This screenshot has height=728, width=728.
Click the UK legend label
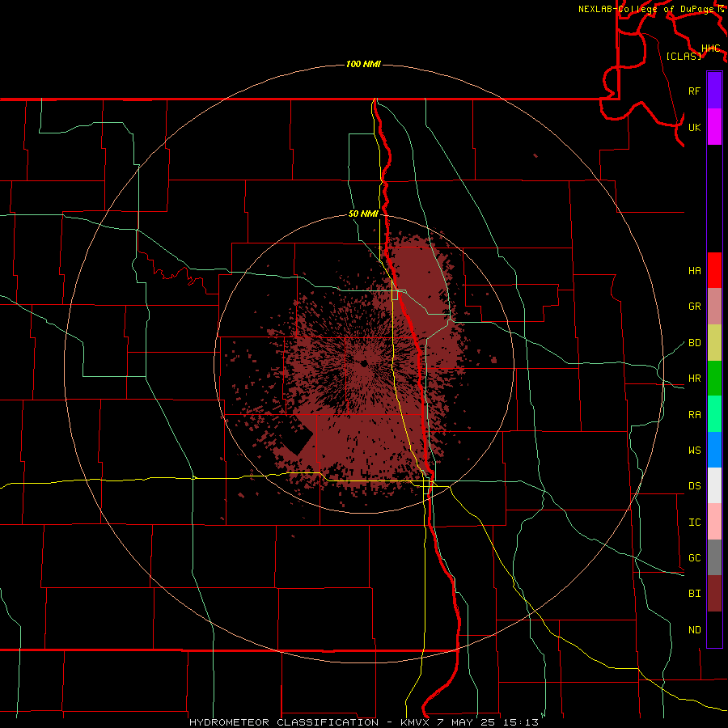tap(695, 127)
